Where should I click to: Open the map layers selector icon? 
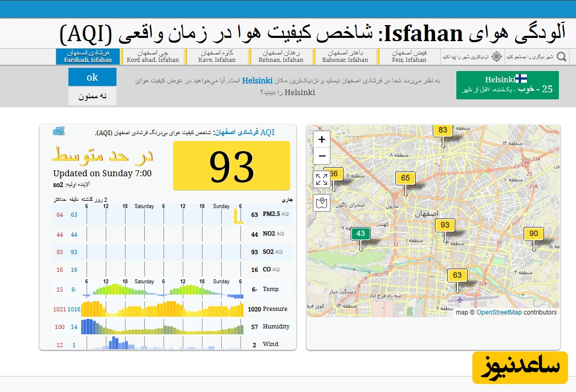(322, 202)
